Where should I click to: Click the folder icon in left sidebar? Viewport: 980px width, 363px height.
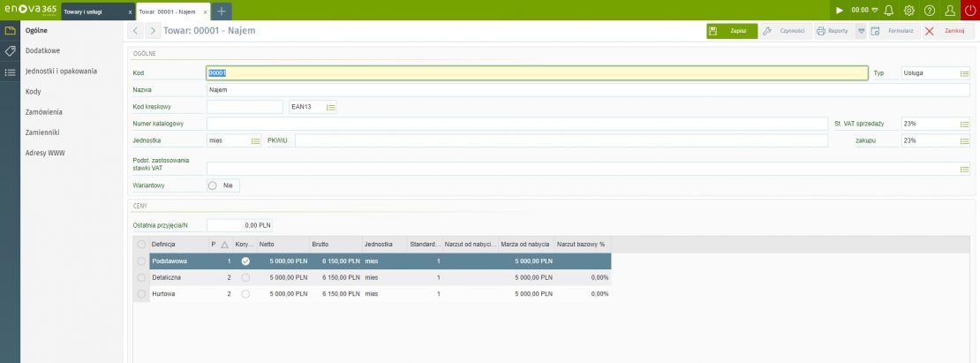(10, 30)
